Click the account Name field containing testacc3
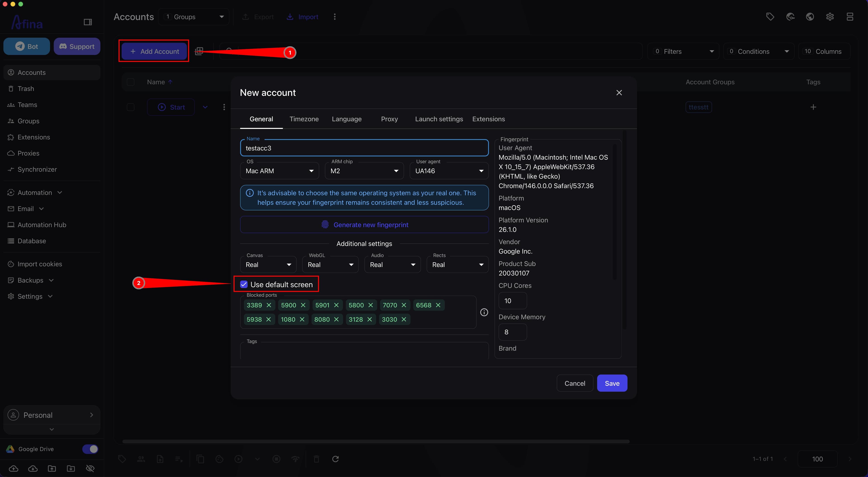Image resolution: width=868 pixels, height=477 pixels. pyautogui.click(x=364, y=148)
